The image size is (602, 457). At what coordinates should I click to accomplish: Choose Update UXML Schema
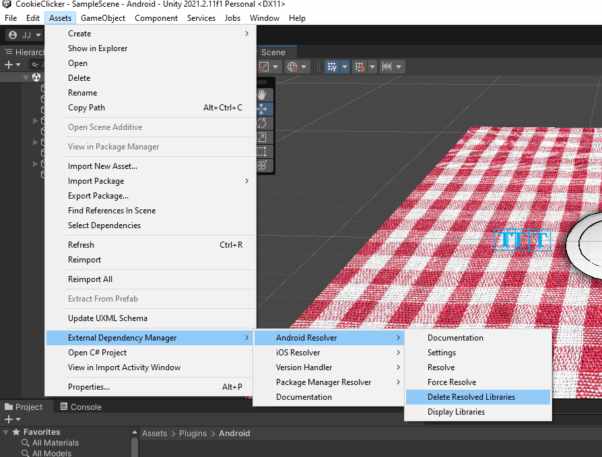click(150, 318)
